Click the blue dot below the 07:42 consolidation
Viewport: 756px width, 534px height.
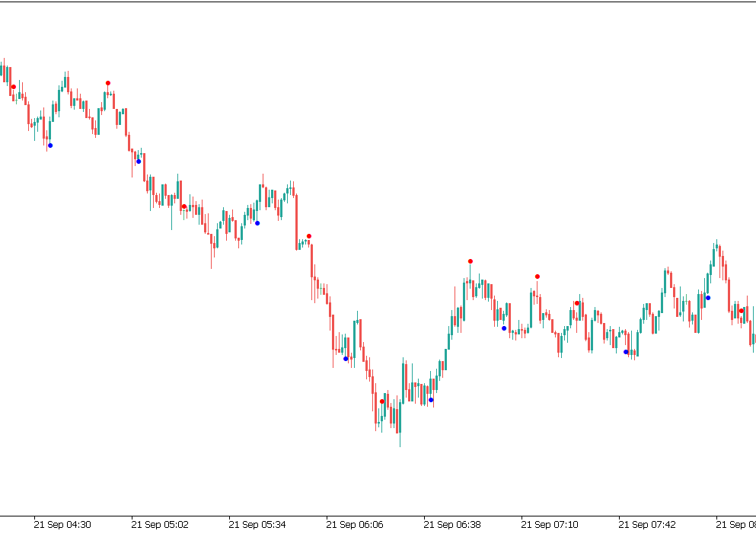(626, 351)
